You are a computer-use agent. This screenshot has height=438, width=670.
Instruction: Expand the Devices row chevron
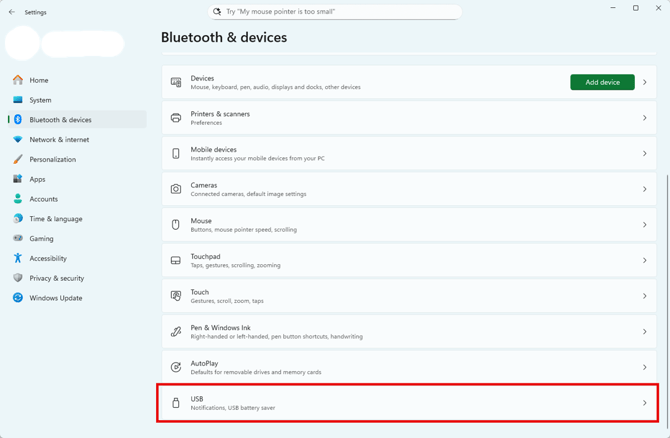coord(644,82)
